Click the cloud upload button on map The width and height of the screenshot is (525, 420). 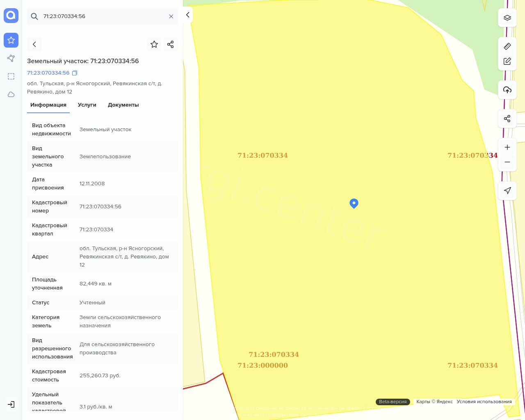507,90
